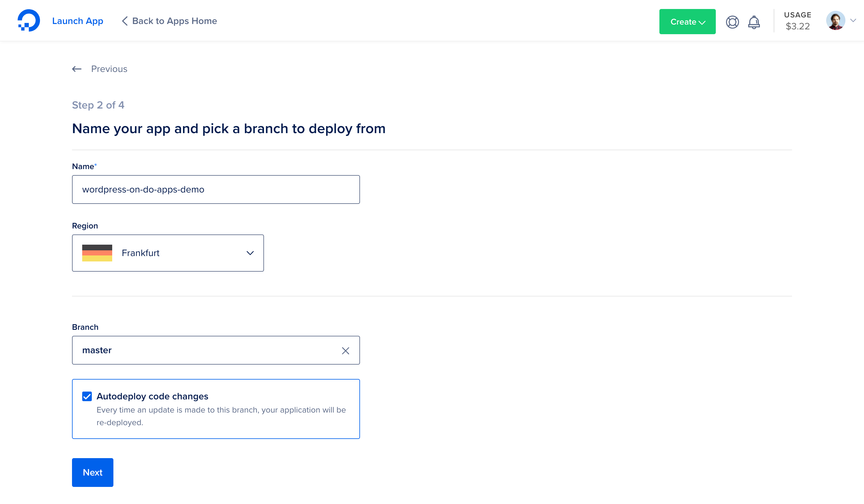Click the Autodeploy code changes label
This screenshot has width=864, height=504.
pyautogui.click(x=152, y=396)
